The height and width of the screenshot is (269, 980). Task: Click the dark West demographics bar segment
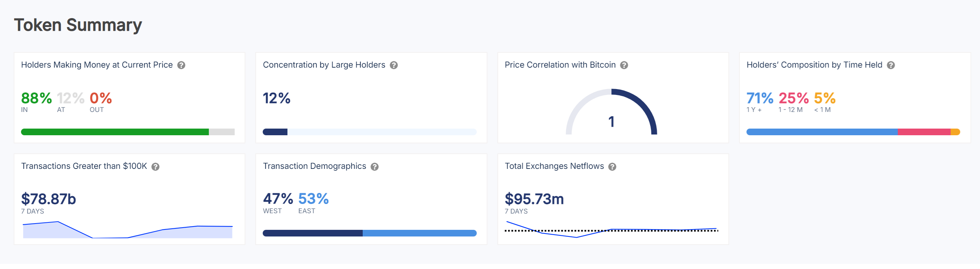(312, 233)
